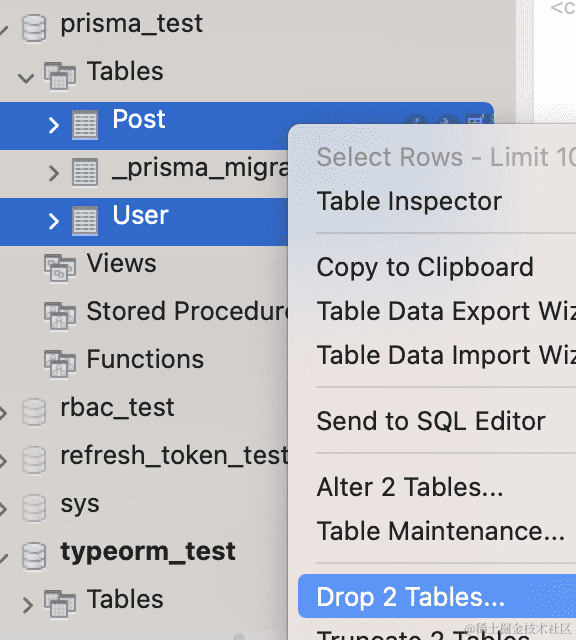
Task: Expand the User table node
Action: click(x=53, y=221)
